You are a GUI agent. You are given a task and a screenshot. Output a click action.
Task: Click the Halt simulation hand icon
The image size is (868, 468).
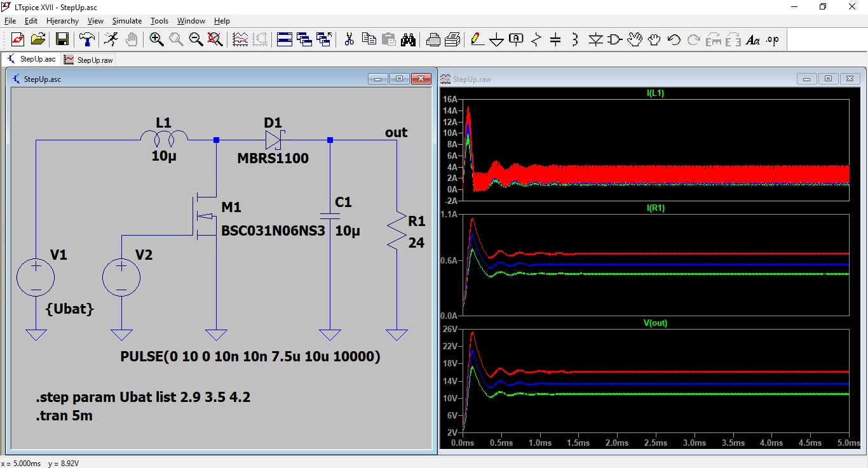(131, 39)
